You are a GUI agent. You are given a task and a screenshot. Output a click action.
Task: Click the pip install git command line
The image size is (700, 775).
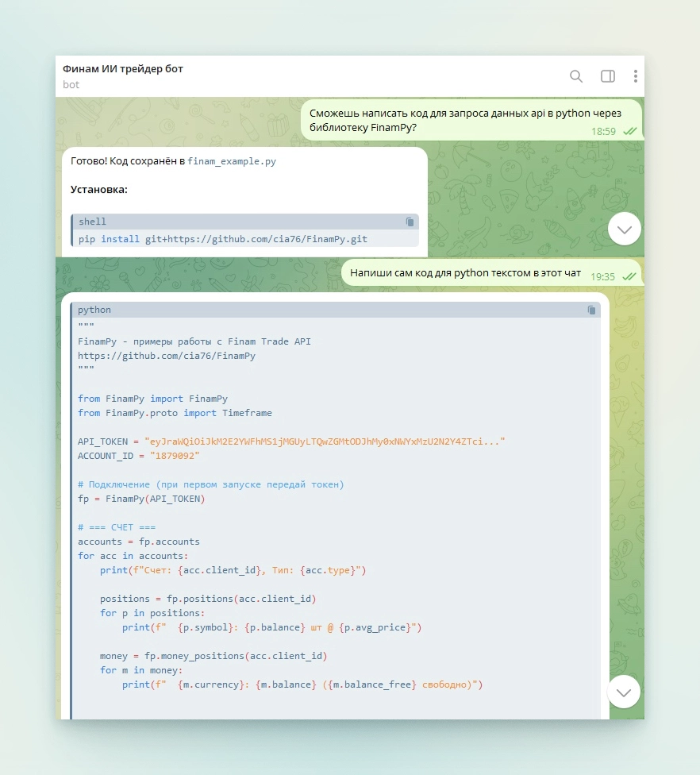[x=223, y=239]
